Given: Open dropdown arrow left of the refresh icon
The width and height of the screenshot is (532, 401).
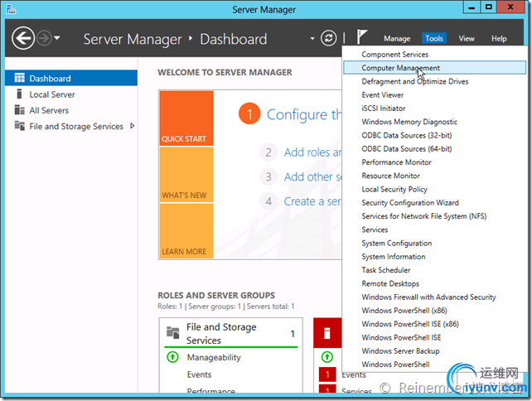Looking at the screenshot, I should point(312,39).
